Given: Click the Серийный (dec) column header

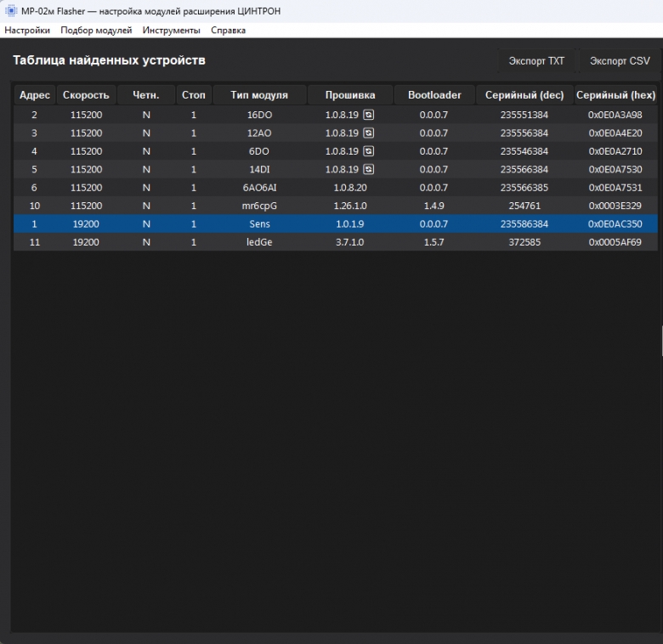Looking at the screenshot, I should click(x=524, y=95).
